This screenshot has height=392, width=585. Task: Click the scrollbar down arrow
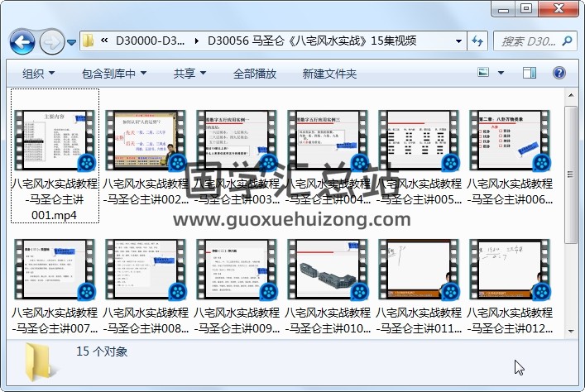coord(571,331)
